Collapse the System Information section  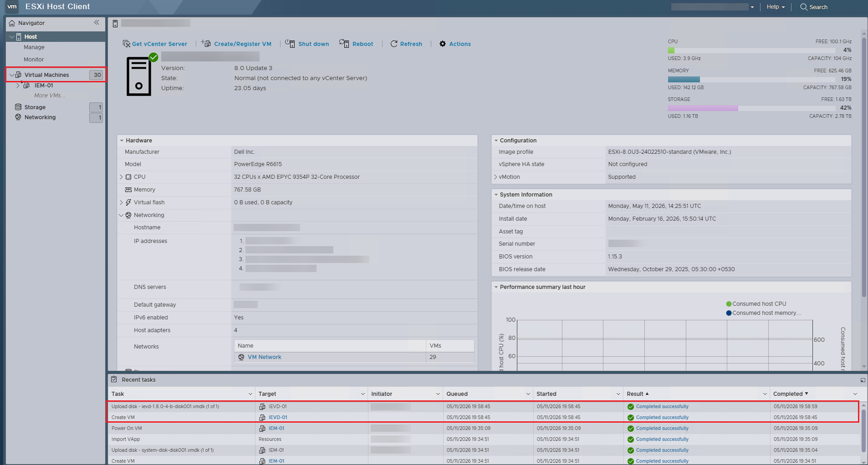[x=496, y=195]
